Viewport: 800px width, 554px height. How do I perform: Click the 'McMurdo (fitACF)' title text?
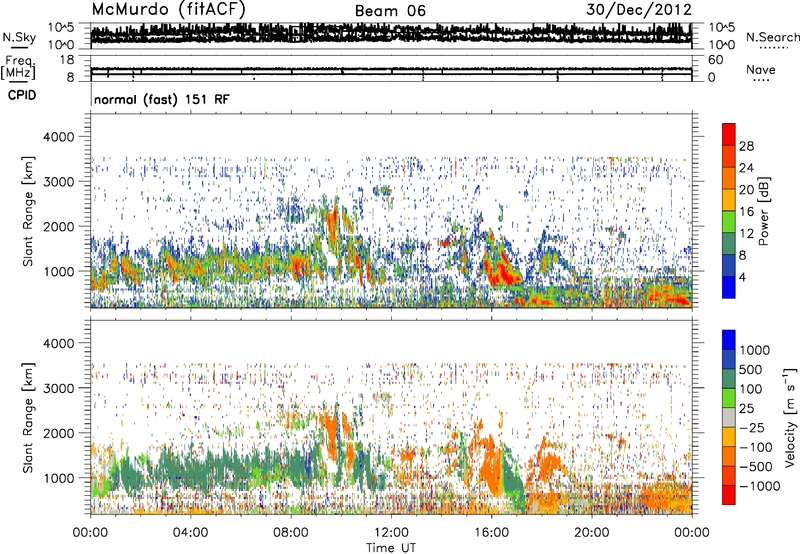[x=168, y=10]
